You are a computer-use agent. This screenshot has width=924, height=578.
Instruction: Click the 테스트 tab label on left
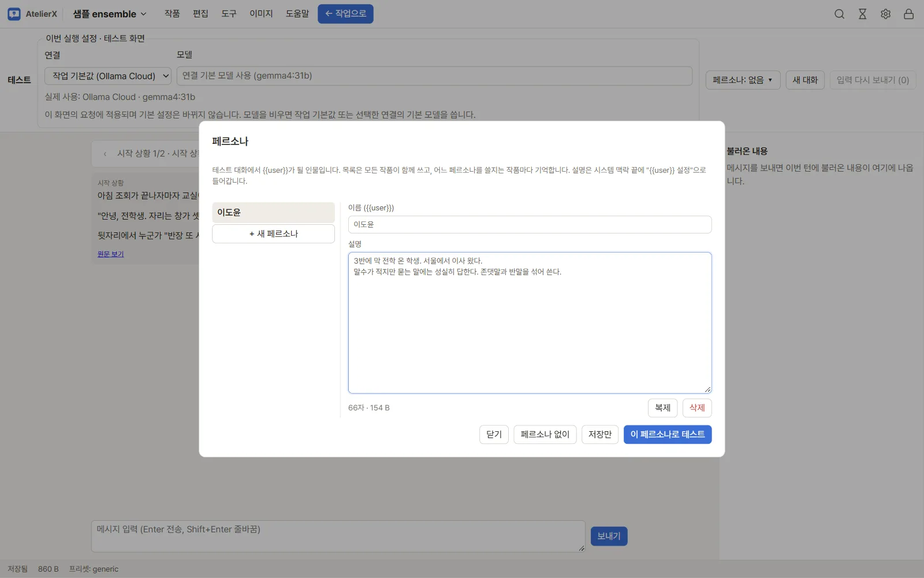19,80
